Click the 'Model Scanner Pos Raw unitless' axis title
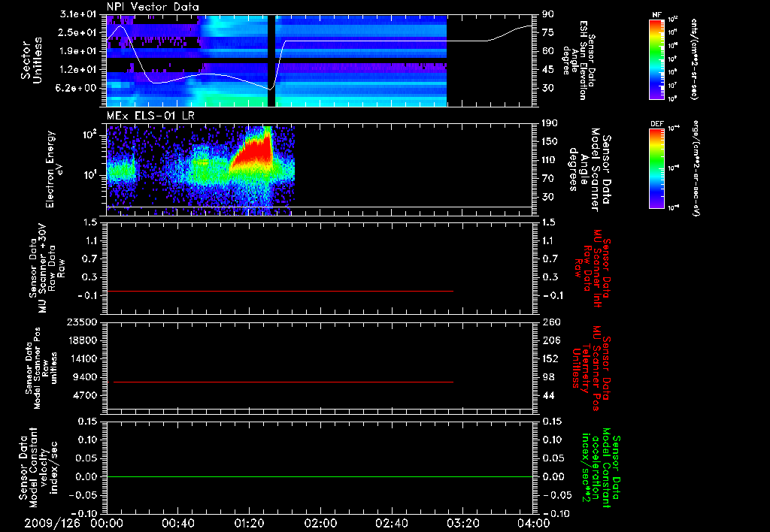770x532 pixels. [x=41, y=368]
